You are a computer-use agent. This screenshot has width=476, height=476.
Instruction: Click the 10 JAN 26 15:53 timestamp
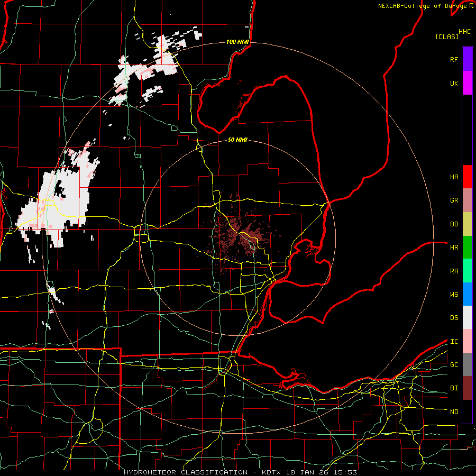click(x=322, y=472)
